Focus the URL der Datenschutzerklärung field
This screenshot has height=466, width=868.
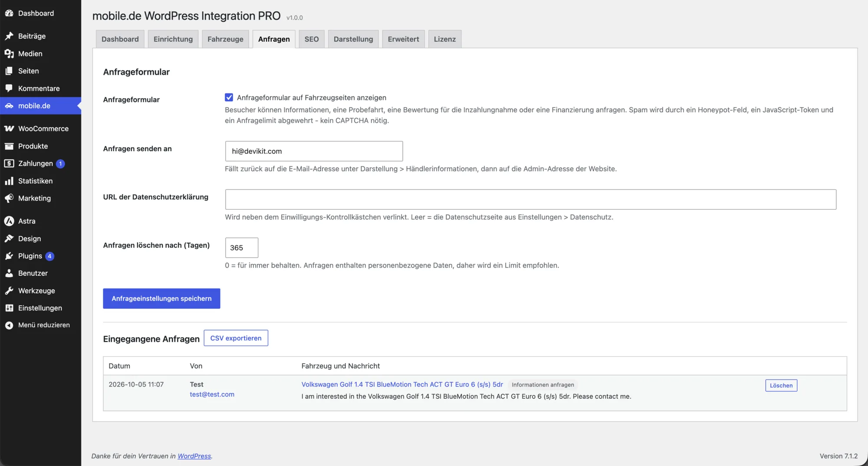click(x=530, y=199)
